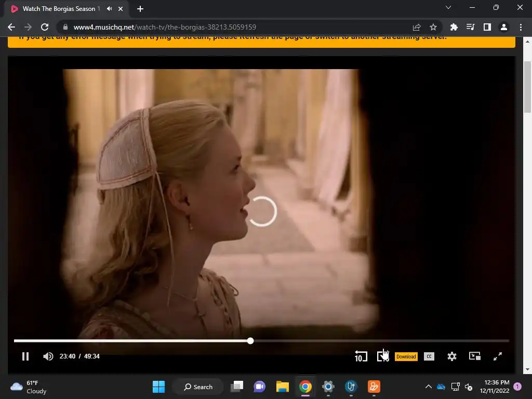Screen dimensions: 532x399
Task: Switch to Chrome on taskbar
Action: [305, 387]
